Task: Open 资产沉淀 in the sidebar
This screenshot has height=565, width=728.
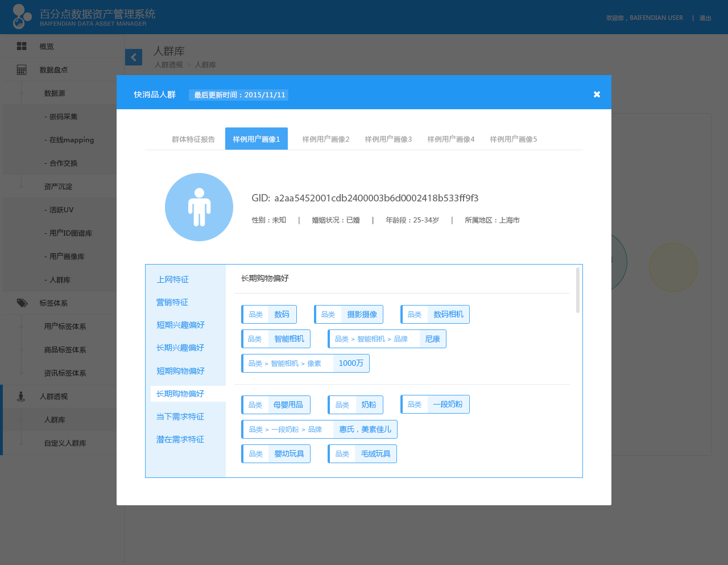Action: pyautogui.click(x=58, y=186)
